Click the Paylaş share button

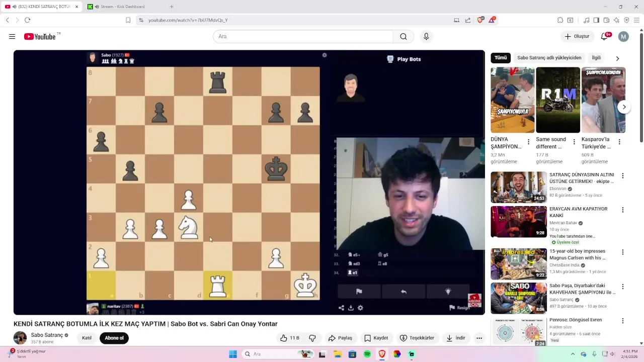(340, 338)
